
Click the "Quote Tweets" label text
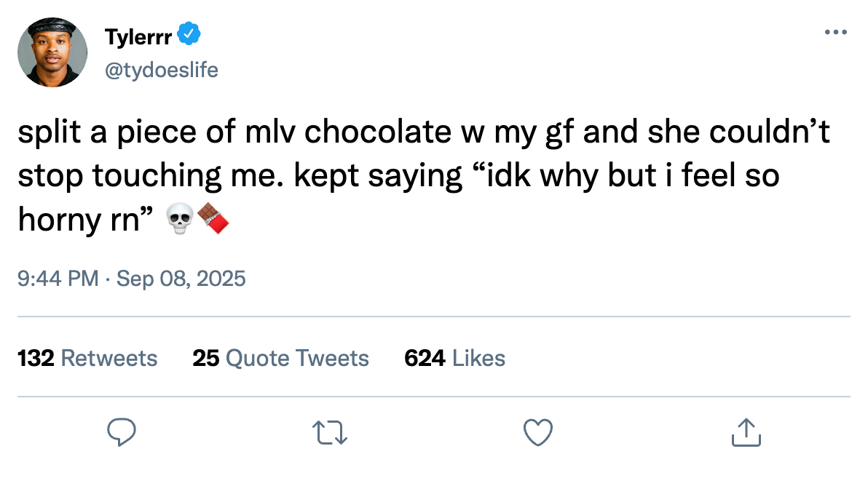coord(297,358)
